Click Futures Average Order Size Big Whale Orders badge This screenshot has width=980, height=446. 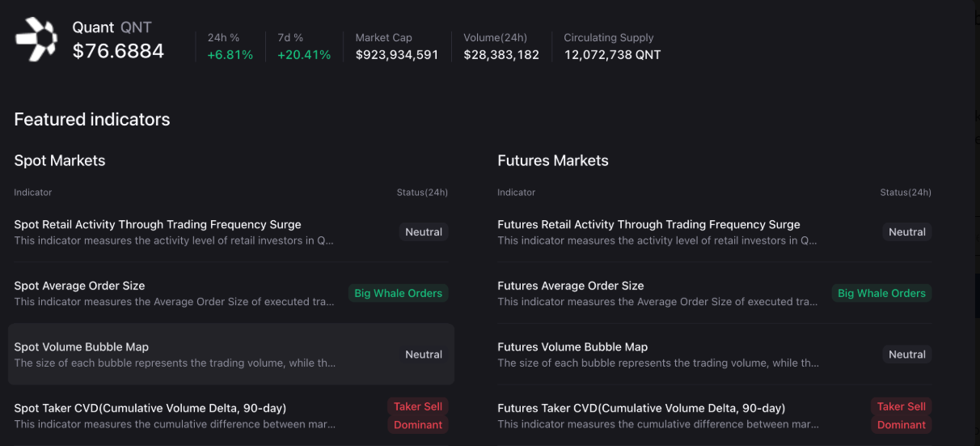(881, 293)
